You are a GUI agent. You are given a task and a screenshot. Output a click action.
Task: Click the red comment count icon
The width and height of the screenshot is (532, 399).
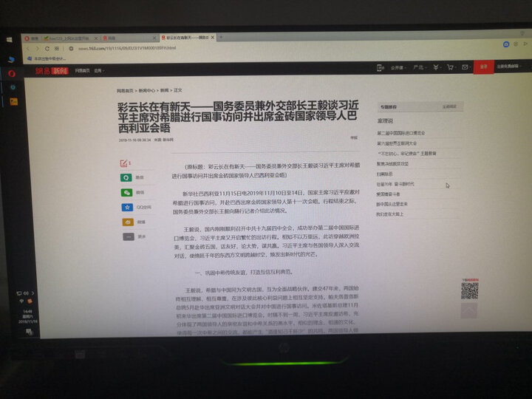click(x=125, y=163)
